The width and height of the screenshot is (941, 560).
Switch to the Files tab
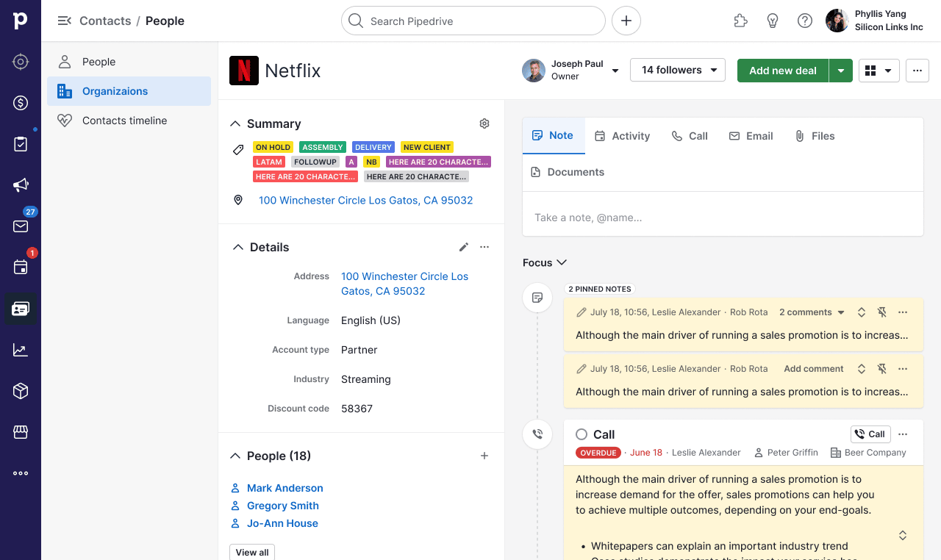click(815, 136)
